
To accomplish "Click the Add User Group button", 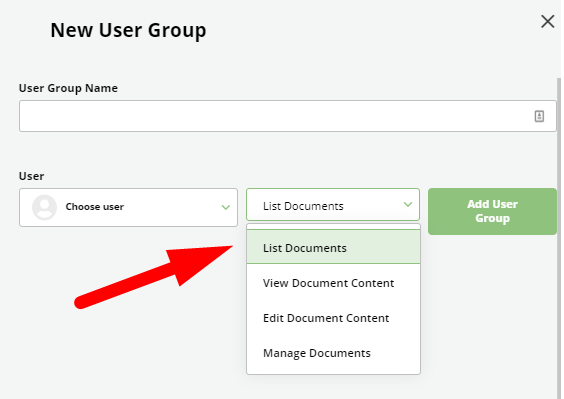I will [x=492, y=211].
